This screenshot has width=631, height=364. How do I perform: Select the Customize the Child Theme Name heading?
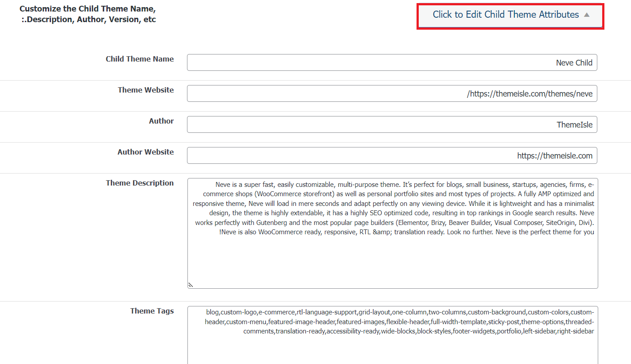[88, 14]
